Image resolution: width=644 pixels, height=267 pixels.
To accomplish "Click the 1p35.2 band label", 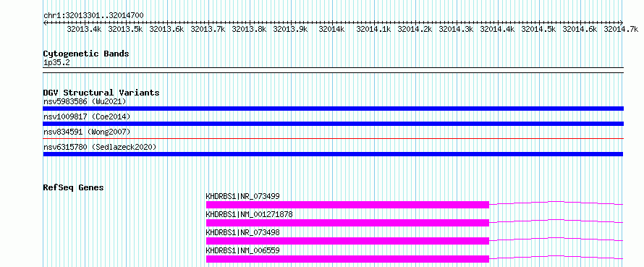I will point(56,63).
